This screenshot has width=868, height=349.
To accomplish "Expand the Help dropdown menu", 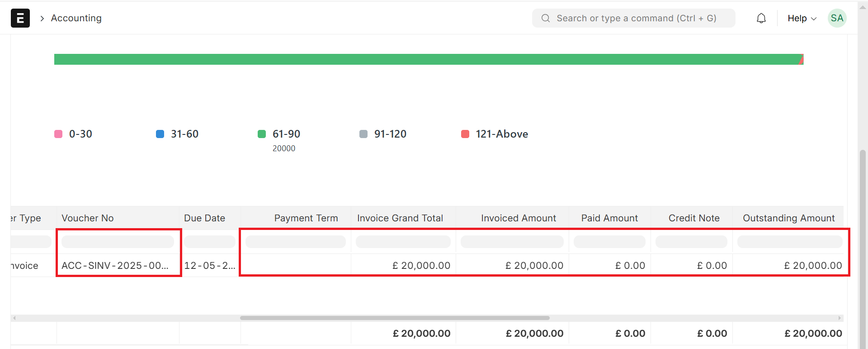I will tap(802, 18).
